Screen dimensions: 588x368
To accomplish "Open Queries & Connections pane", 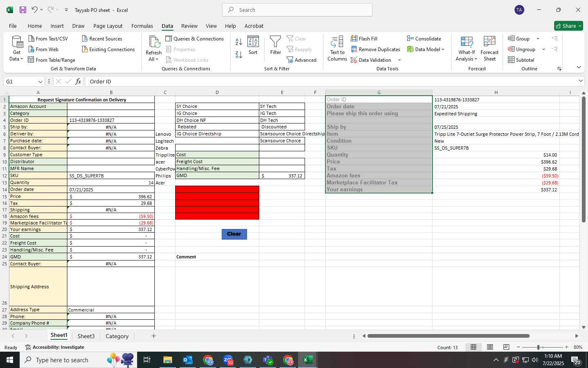I will point(194,38).
